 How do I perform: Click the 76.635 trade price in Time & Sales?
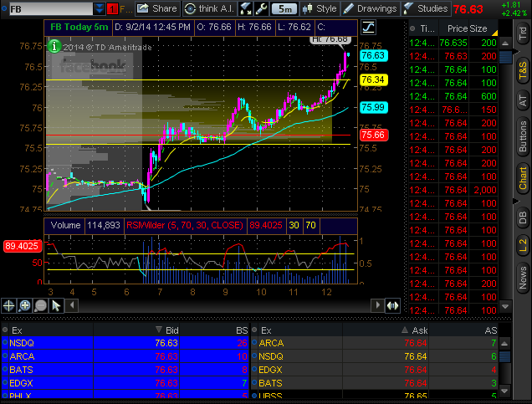coord(453,43)
